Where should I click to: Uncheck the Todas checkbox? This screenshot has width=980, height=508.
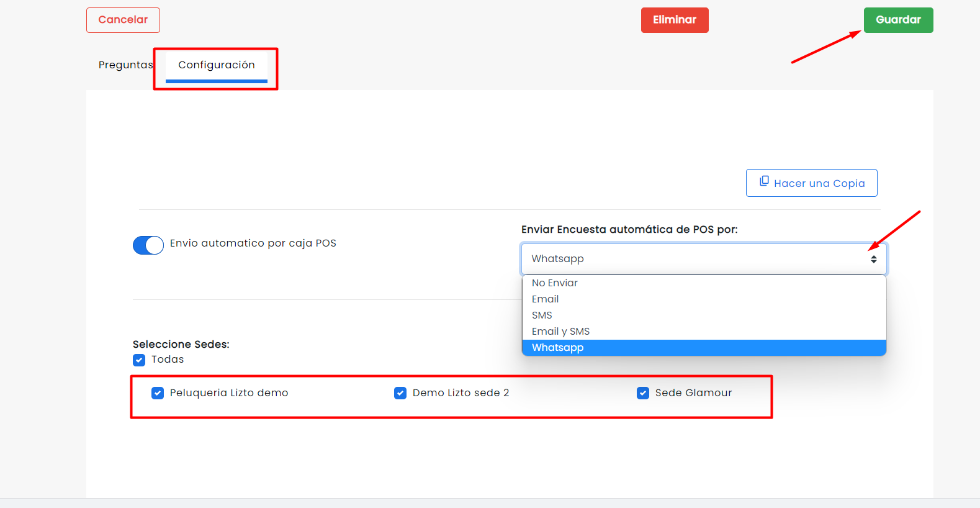[139, 360]
